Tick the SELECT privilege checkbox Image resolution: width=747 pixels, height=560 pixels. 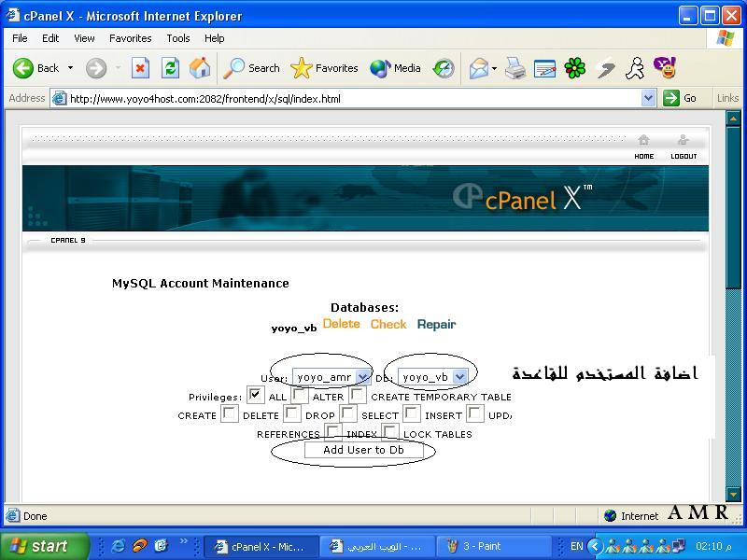pyautogui.click(x=348, y=413)
